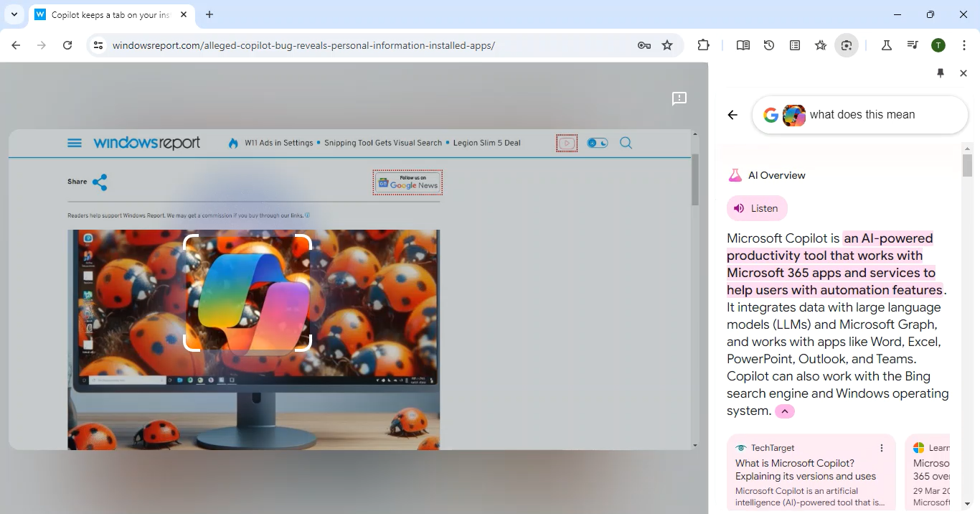Open the Extensions puzzle icon

point(703,45)
